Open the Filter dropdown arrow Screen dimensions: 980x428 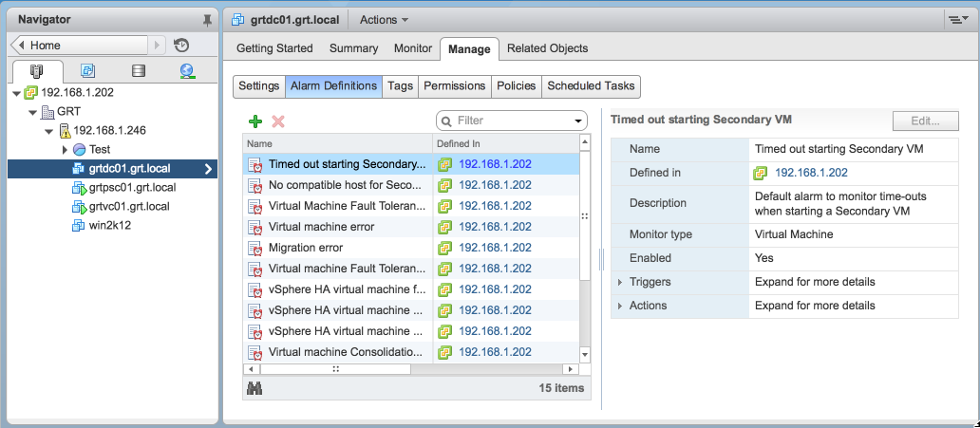(577, 121)
